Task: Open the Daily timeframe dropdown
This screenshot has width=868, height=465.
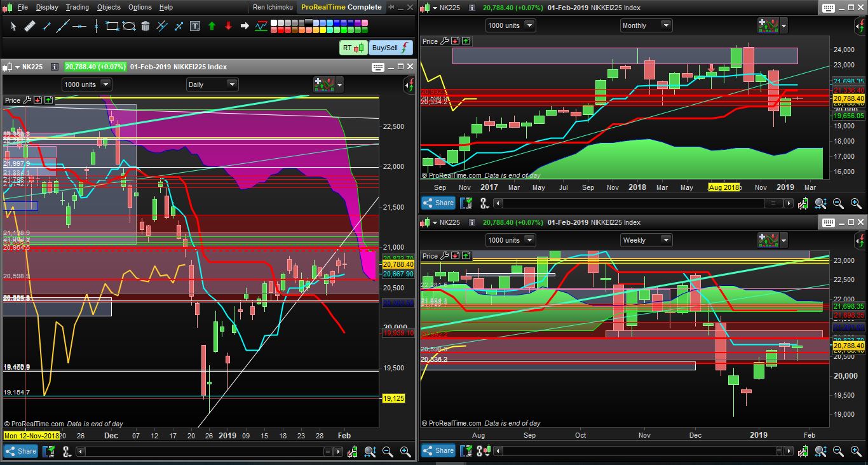Action: 212,84
